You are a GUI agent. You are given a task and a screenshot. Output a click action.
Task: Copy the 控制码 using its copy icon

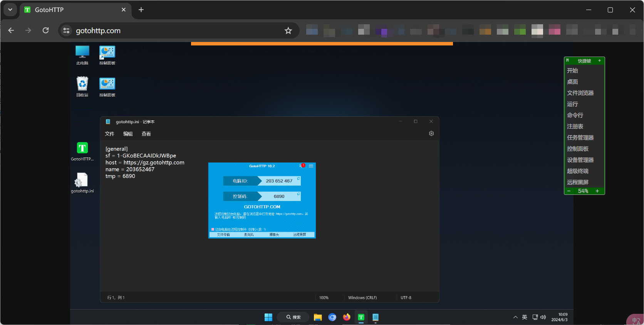point(299,194)
